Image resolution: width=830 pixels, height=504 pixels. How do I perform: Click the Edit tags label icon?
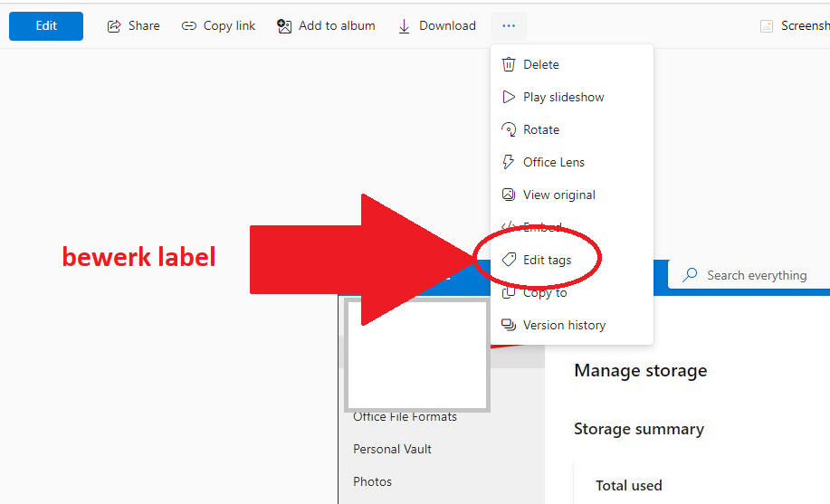tap(509, 260)
